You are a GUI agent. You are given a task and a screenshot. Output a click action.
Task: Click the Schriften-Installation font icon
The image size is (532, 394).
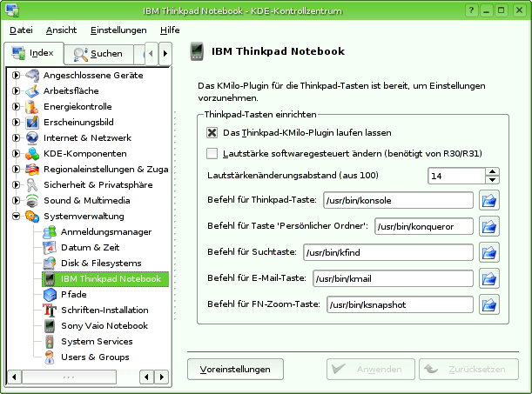[x=50, y=310]
